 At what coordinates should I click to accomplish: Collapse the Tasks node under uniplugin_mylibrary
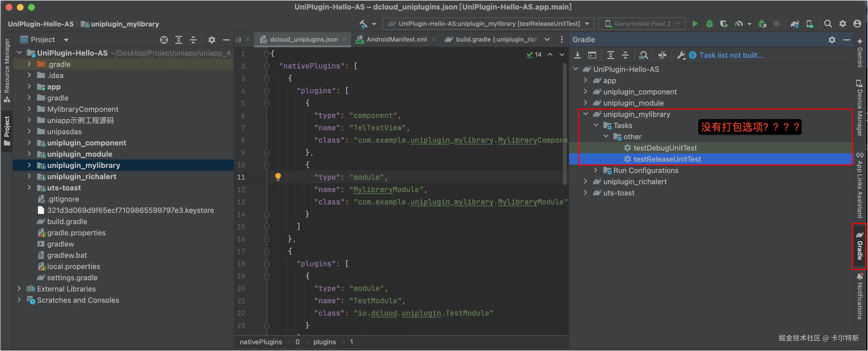(x=596, y=125)
